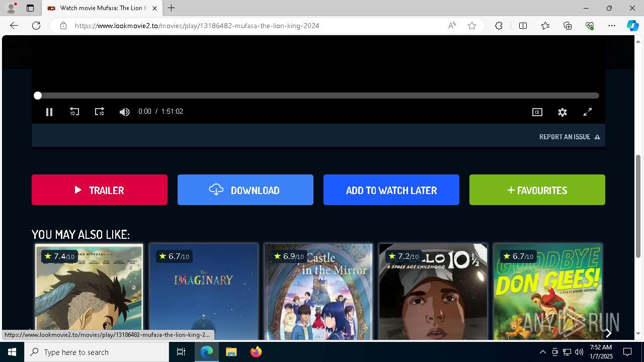
Task: Open the tab actions menu
Action: [30, 8]
